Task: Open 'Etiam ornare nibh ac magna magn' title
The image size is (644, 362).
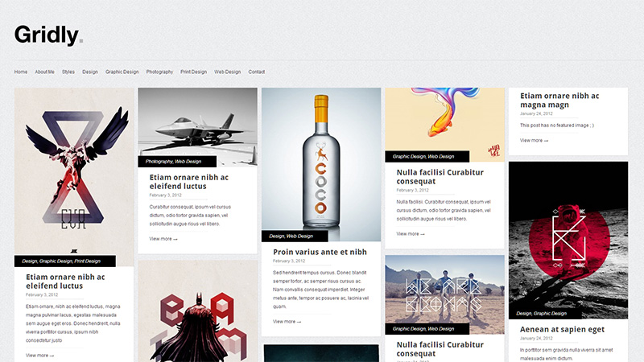Action: pos(559,100)
